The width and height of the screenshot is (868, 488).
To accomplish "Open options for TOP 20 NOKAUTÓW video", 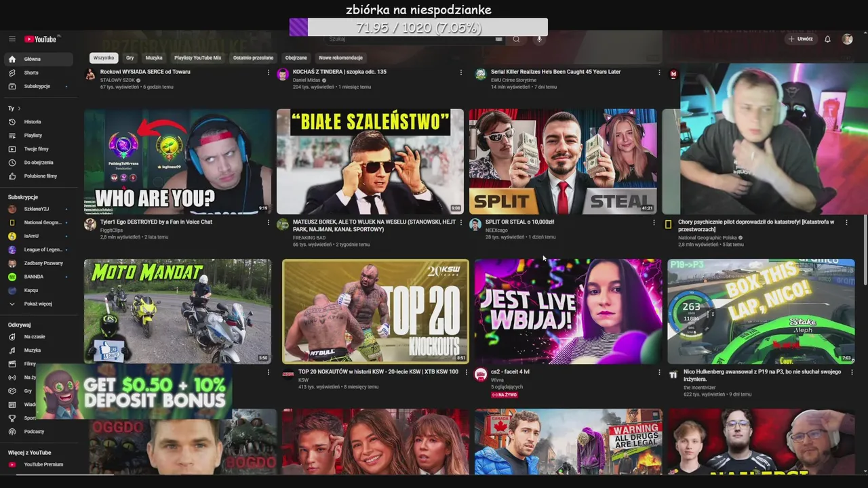I will click(x=466, y=372).
